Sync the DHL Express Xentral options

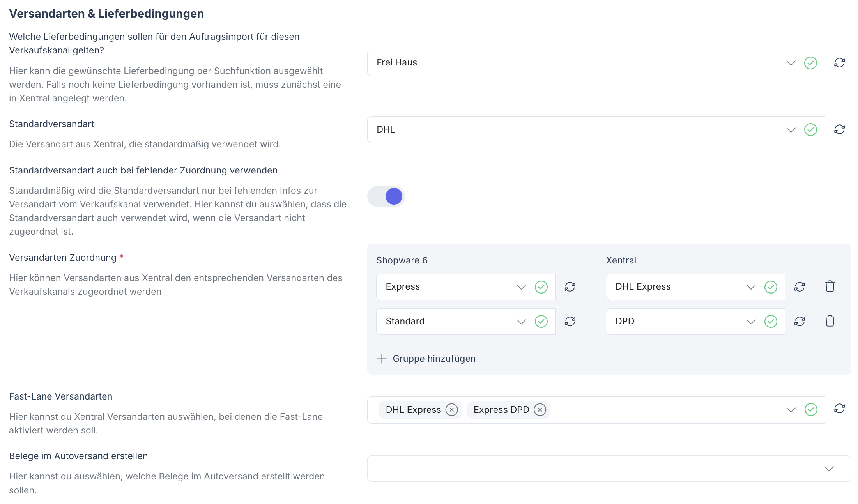[x=799, y=286]
